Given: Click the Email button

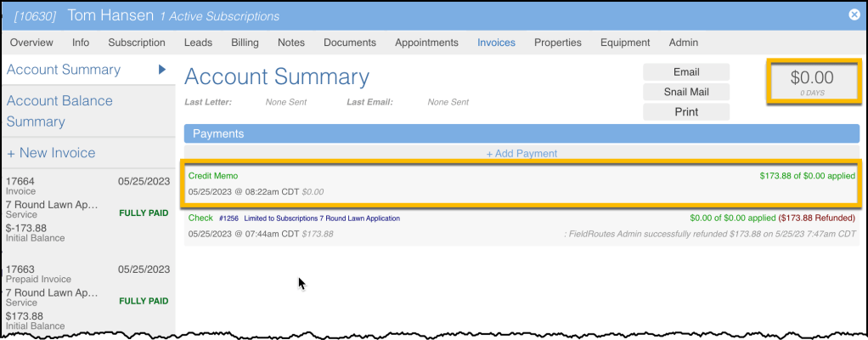Looking at the screenshot, I should (685, 72).
